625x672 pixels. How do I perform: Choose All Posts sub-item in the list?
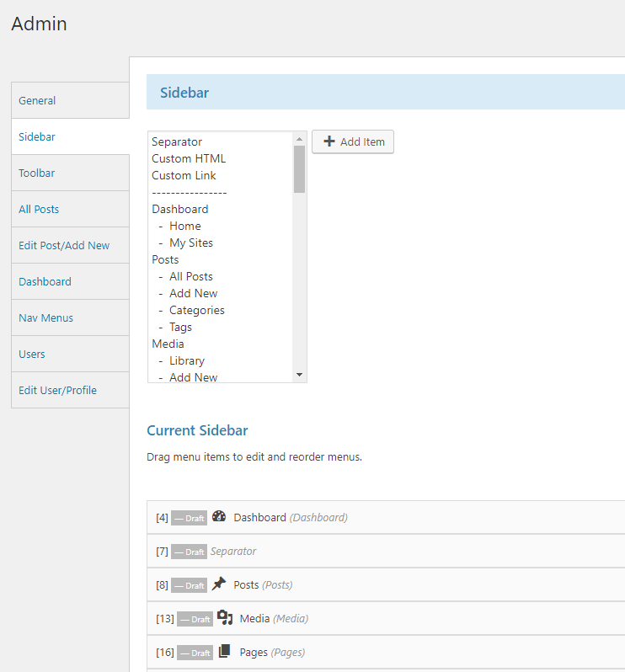click(x=221, y=276)
